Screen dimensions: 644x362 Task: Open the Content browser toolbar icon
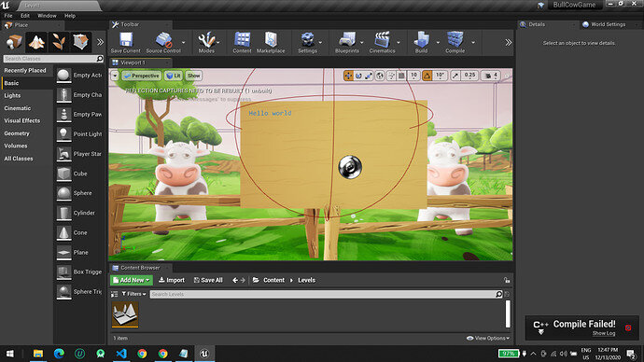(242, 43)
